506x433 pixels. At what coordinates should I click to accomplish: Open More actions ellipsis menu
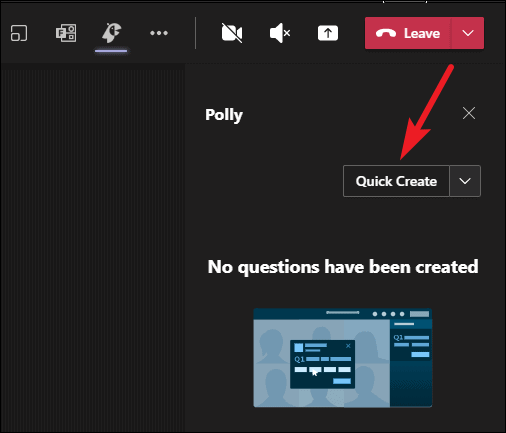tap(159, 33)
